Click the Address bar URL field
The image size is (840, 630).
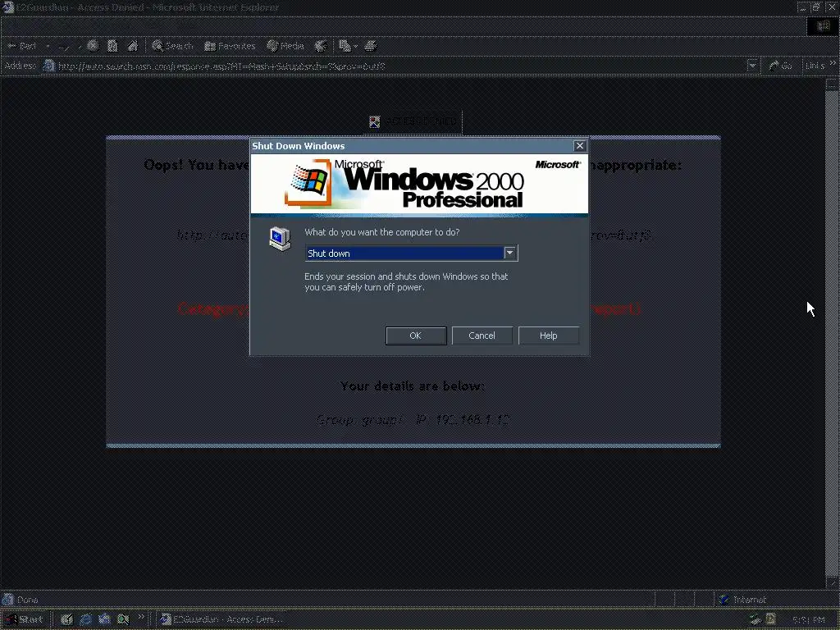400,66
